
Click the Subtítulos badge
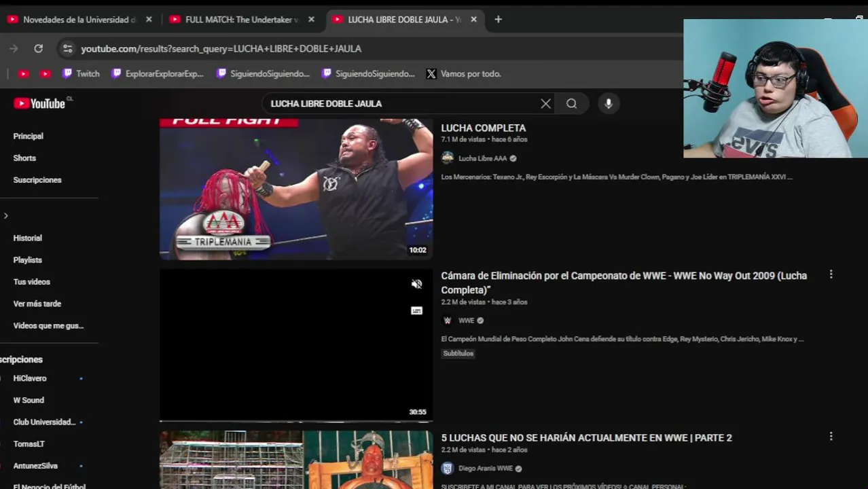coord(458,353)
